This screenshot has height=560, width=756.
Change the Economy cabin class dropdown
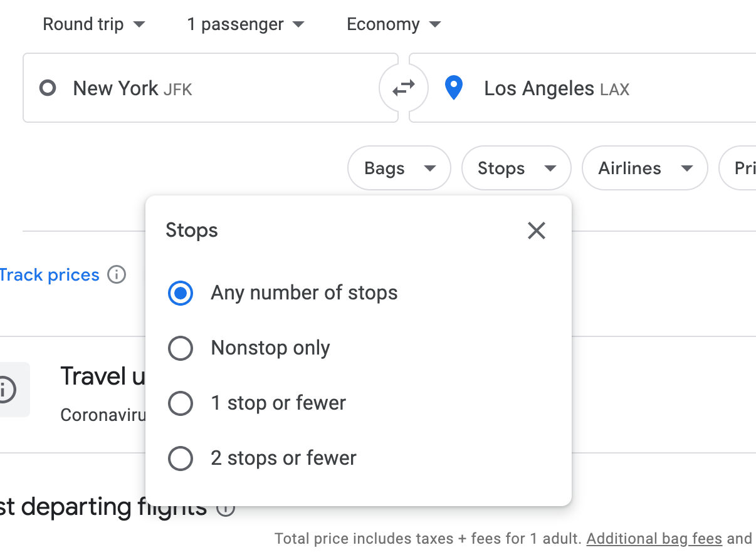394,24
